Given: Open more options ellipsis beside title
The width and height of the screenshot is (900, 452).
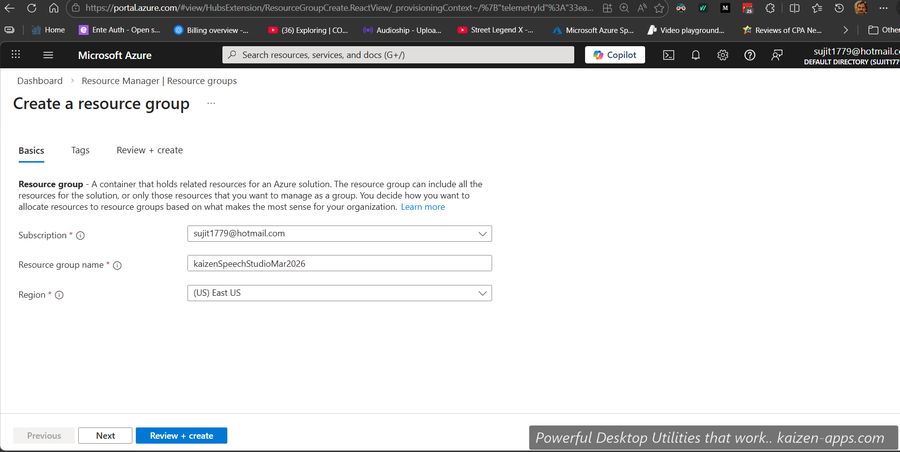Looking at the screenshot, I should (211, 103).
